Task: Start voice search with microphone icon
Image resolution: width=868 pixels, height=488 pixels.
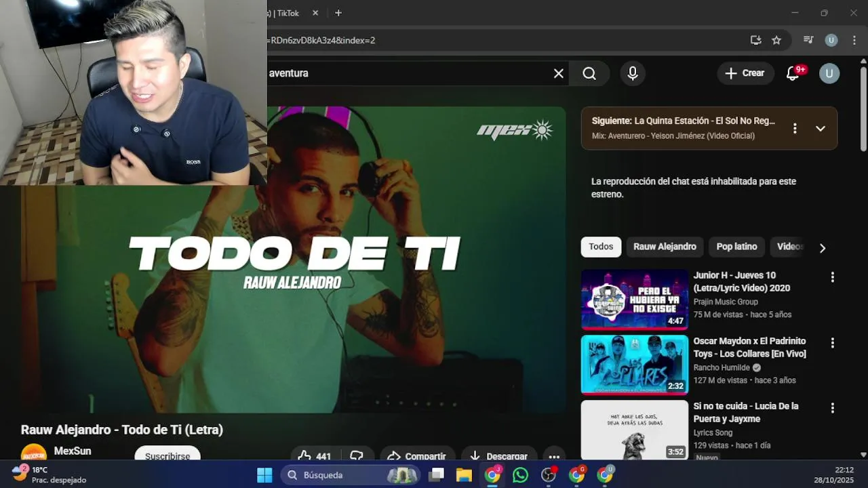Action: pos(633,73)
